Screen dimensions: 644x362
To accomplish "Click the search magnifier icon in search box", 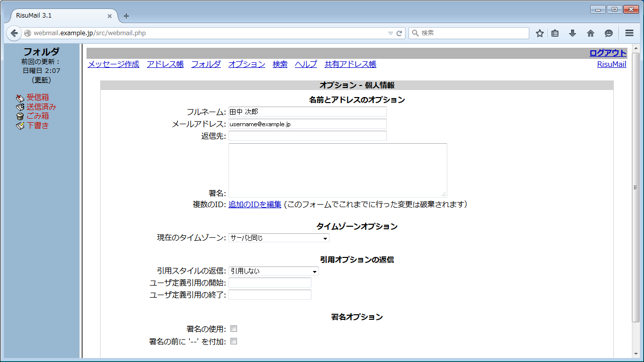I will point(416,33).
